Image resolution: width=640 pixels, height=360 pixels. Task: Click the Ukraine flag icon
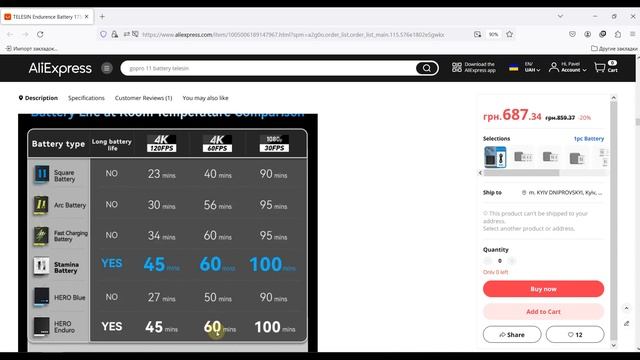click(513, 68)
